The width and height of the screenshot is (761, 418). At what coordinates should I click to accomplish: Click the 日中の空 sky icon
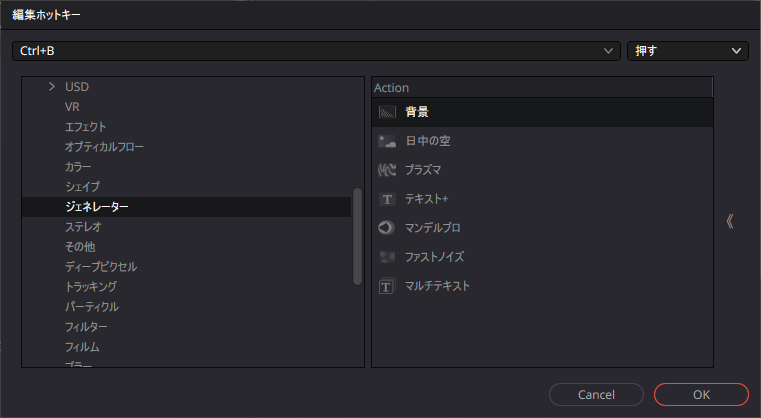point(388,141)
